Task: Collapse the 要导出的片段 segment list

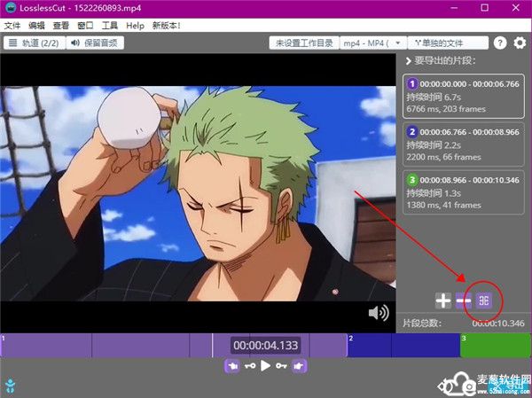Action: 409,61
